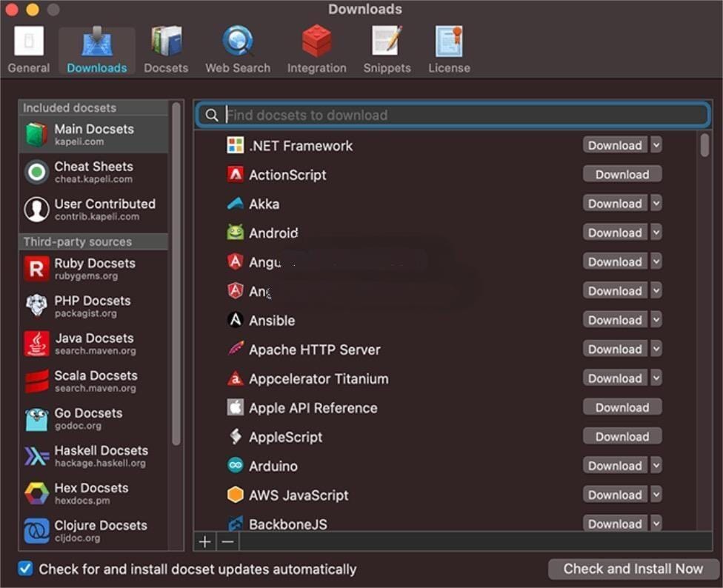723x588 pixels.
Task: Click the ActionScript docset icon
Action: tap(235, 174)
